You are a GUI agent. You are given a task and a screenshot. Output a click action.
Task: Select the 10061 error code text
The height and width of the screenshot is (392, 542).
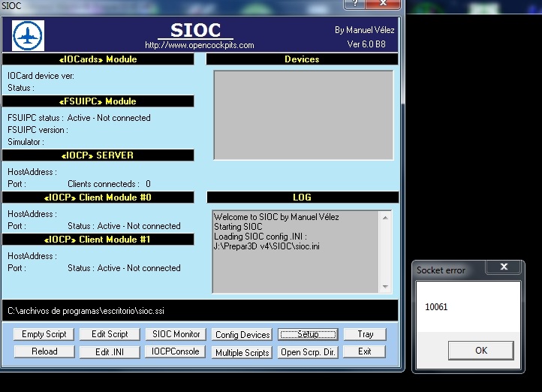point(436,307)
